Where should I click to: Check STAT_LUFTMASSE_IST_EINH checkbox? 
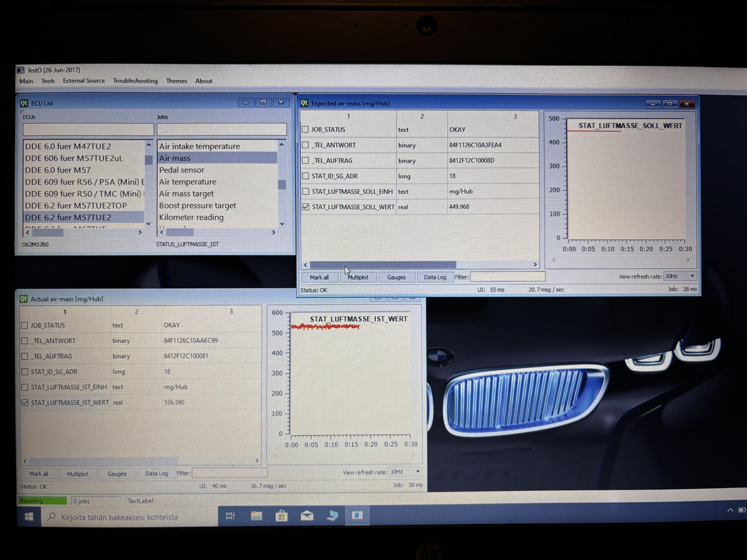(25, 387)
